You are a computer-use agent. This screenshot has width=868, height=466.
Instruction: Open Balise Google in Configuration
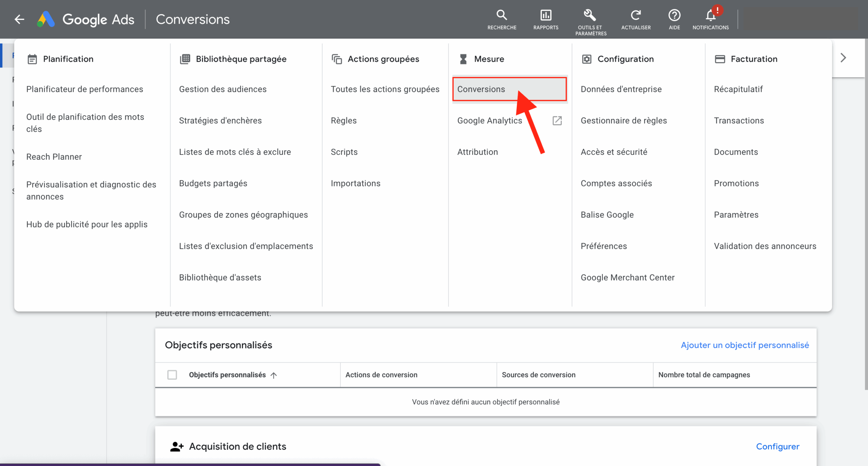[607, 215]
